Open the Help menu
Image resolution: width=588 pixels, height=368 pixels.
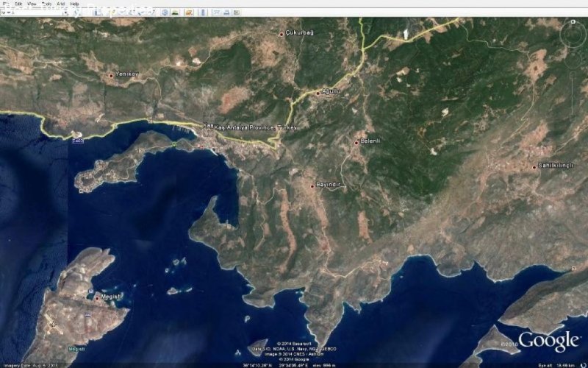(x=75, y=4)
